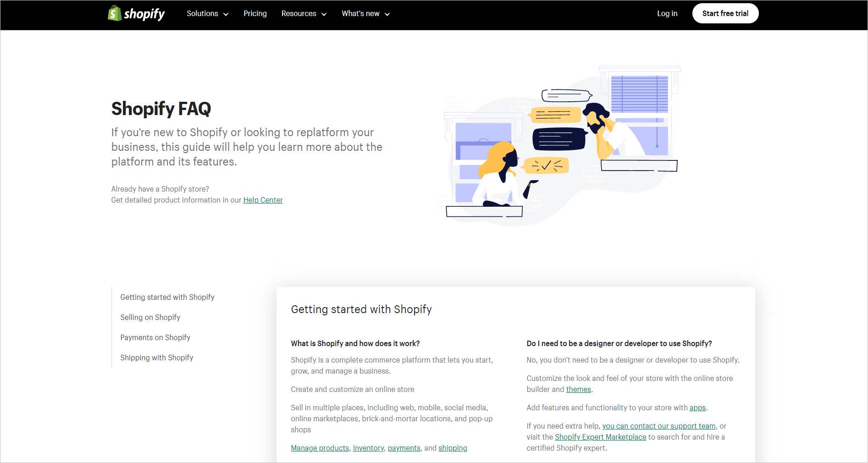Viewport: 868px width, 463px height.
Task: Open the Help Center link
Action: pos(263,200)
